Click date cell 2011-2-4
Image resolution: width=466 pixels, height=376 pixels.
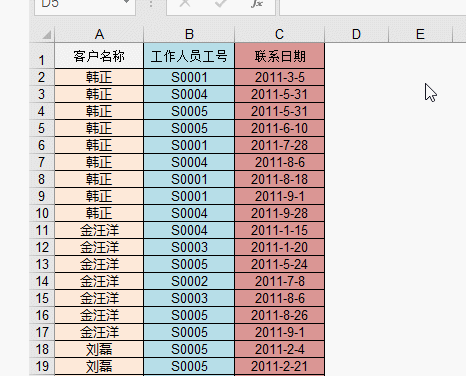pos(279,349)
